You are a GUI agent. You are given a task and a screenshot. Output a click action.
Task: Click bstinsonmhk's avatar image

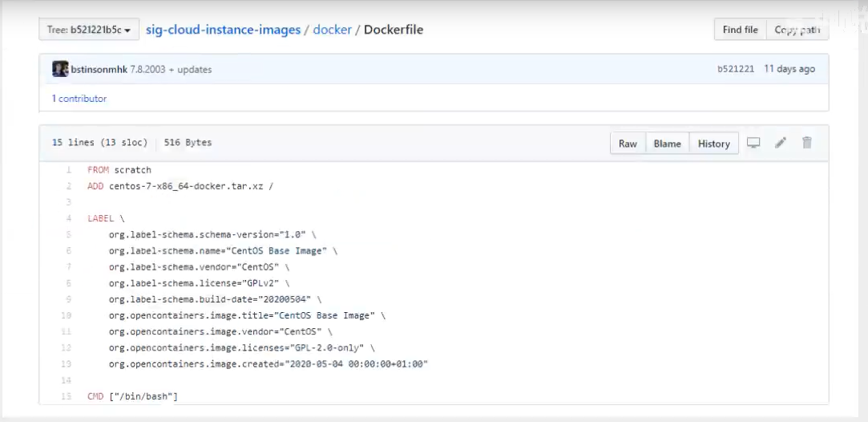click(x=60, y=69)
